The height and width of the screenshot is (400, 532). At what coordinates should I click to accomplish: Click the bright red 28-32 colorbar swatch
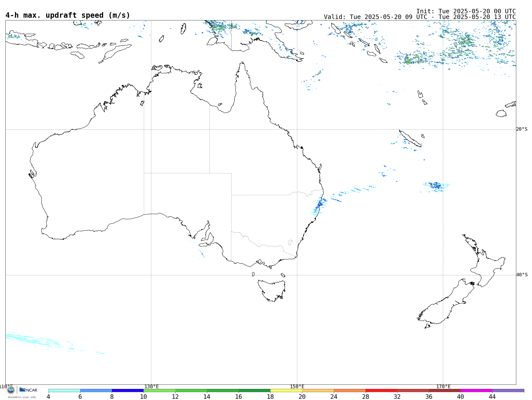tap(381, 391)
